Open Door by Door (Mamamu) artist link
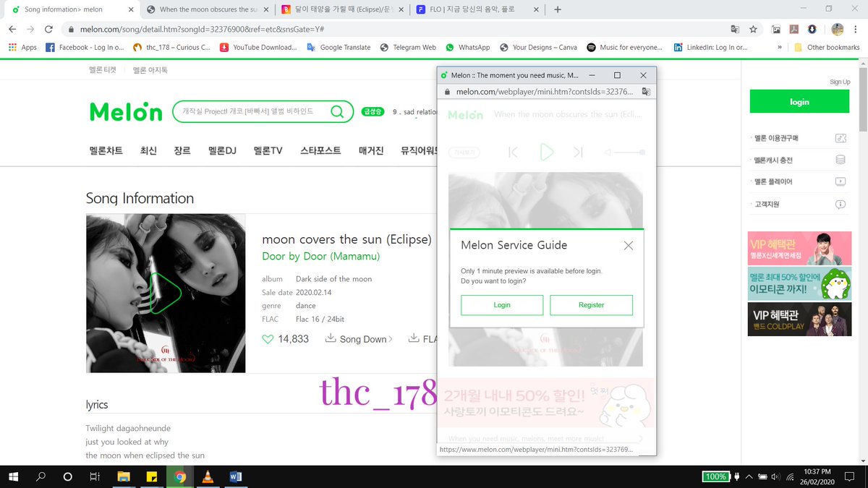 coord(320,256)
